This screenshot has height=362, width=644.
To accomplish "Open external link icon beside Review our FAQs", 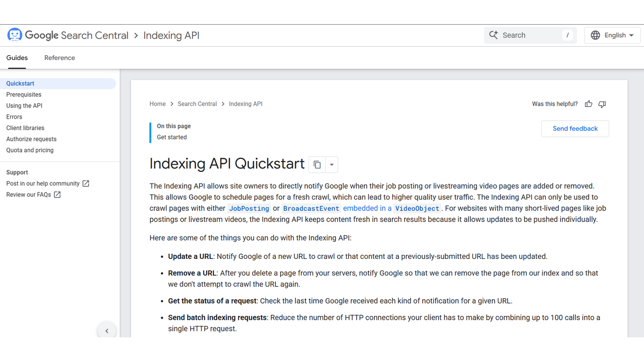I will 57,195.
